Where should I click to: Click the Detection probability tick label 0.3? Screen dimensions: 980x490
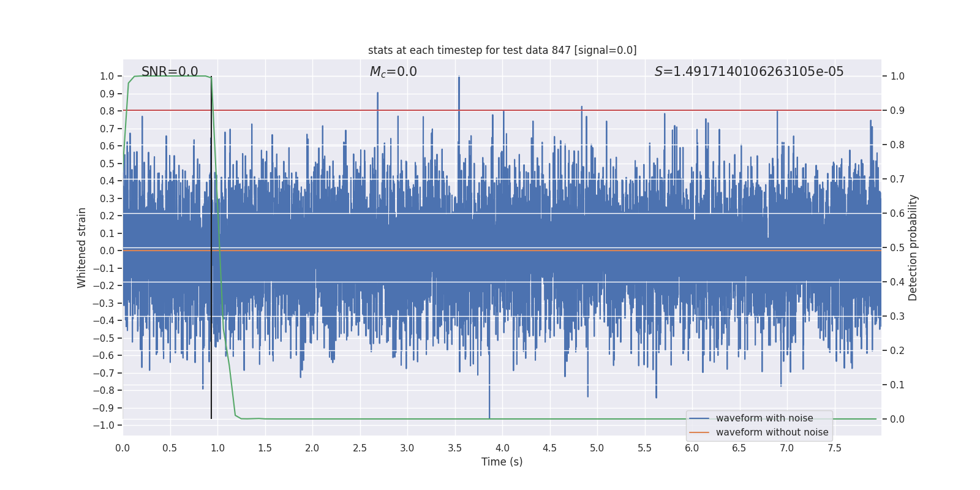tap(897, 317)
